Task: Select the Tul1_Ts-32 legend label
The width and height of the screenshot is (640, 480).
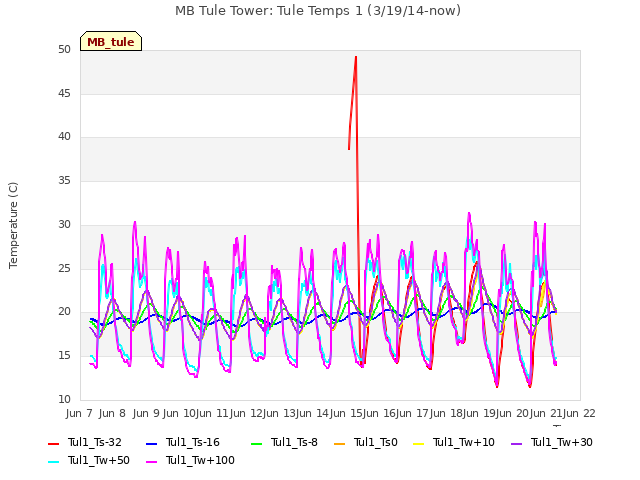Action: tap(95, 442)
